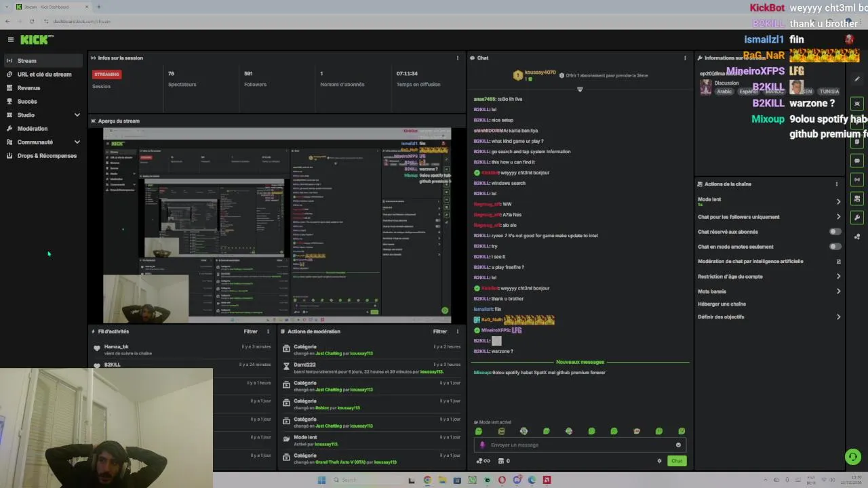Open the Mode lent setting

coord(769,201)
